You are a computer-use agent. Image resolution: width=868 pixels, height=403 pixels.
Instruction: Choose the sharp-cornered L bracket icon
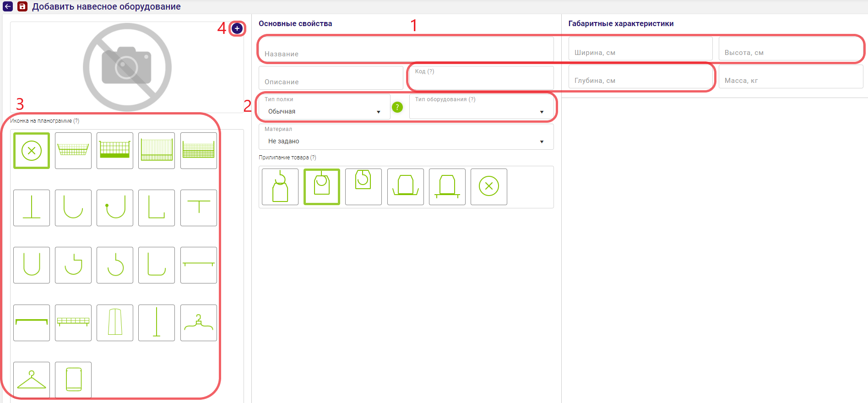[157, 208]
